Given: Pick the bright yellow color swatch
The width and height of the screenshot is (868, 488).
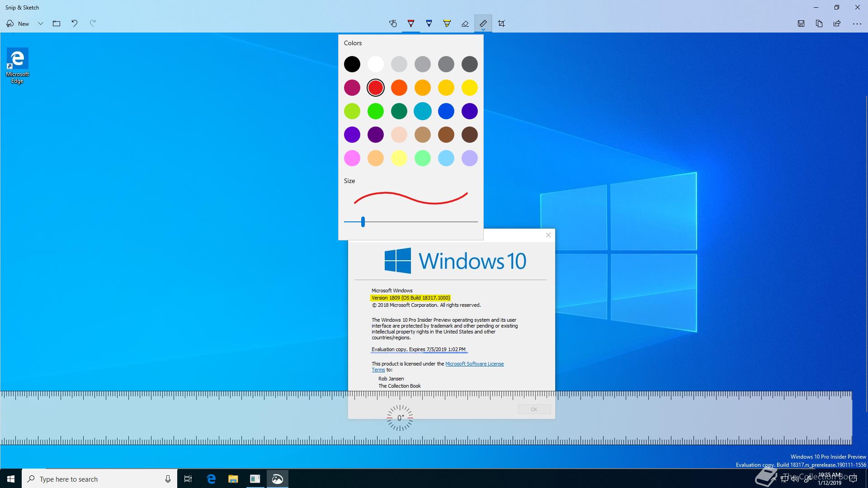Looking at the screenshot, I should 470,88.
